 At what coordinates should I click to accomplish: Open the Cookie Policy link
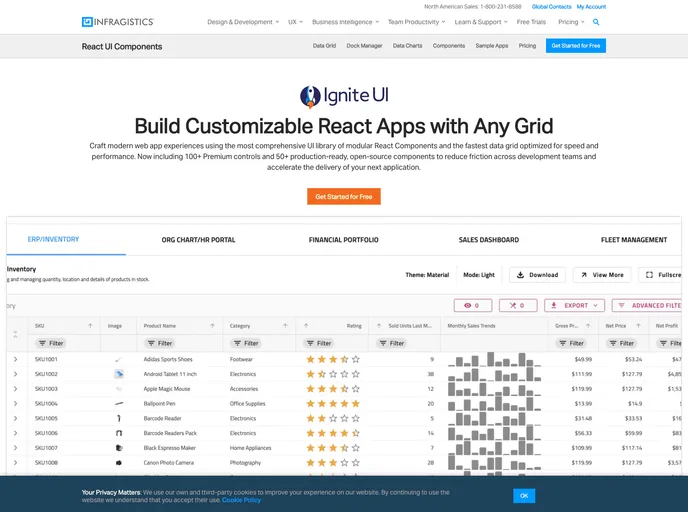(241, 500)
